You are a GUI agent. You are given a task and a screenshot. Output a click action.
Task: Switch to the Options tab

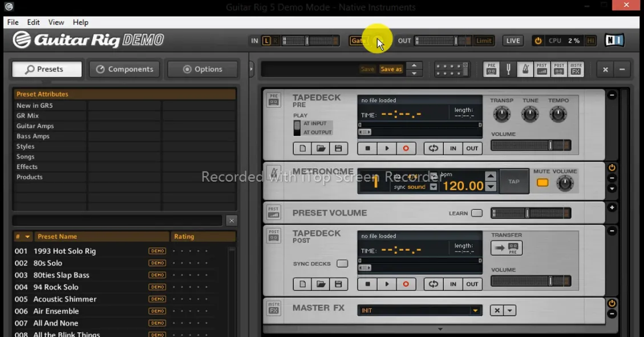202,70
